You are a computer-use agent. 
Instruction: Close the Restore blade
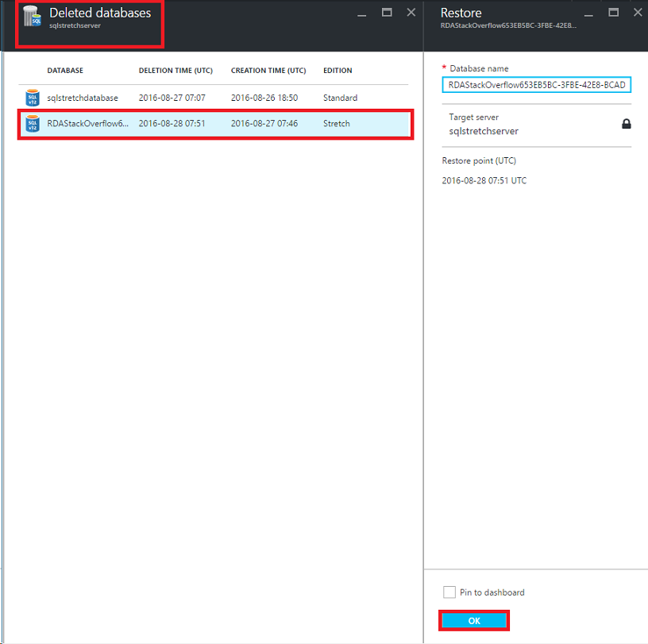pyautogui.click(x=638, y=13)
